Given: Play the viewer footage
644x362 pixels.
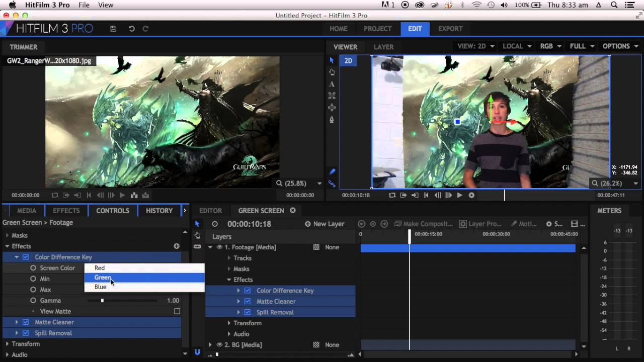Looking at the screenshot, I should click(x=459, y=195).
